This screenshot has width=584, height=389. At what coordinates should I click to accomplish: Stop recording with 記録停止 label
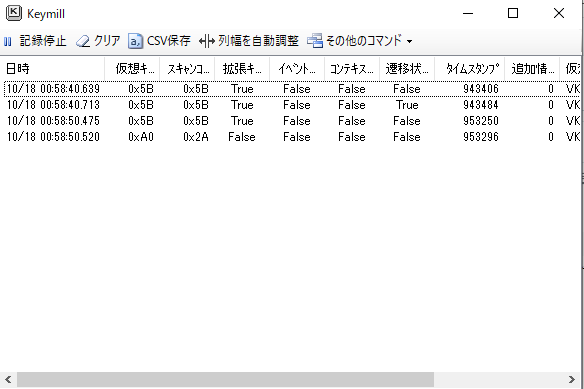(43, 41)
